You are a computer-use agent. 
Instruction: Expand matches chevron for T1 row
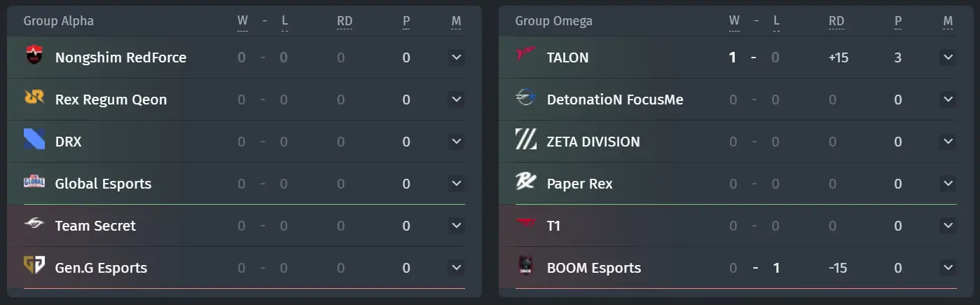coord(948,226)
